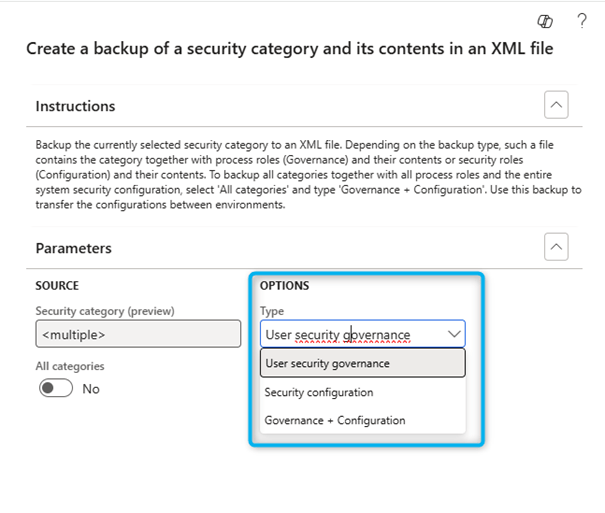The width and height of the screenshot is (605, 513).
Task: Choose the Security configuration option
Action: tap(319, 392)
